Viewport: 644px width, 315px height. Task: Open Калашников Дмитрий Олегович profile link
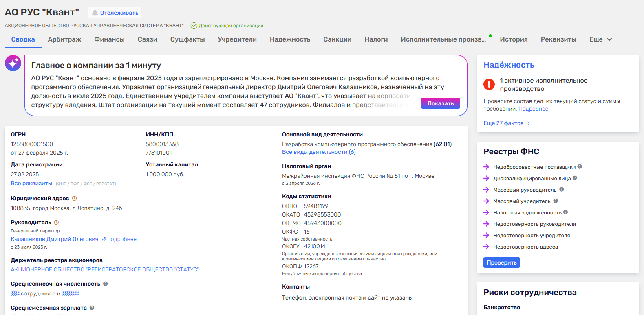55,239
